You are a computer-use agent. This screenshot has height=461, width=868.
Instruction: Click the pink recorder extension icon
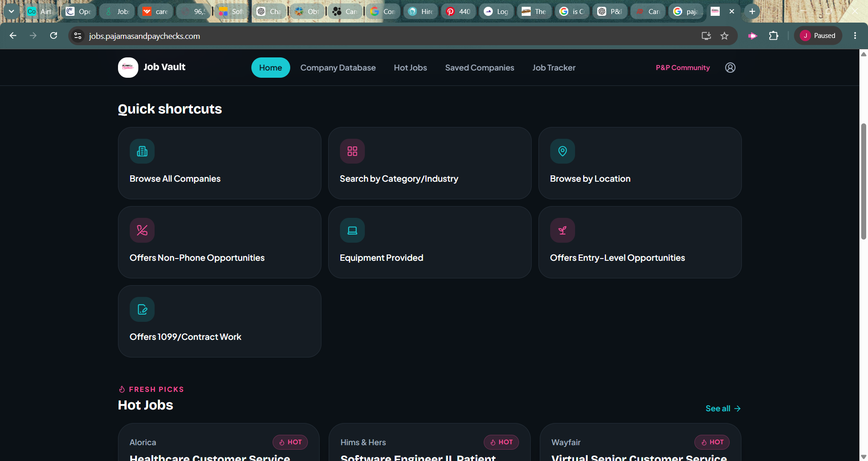752,36
